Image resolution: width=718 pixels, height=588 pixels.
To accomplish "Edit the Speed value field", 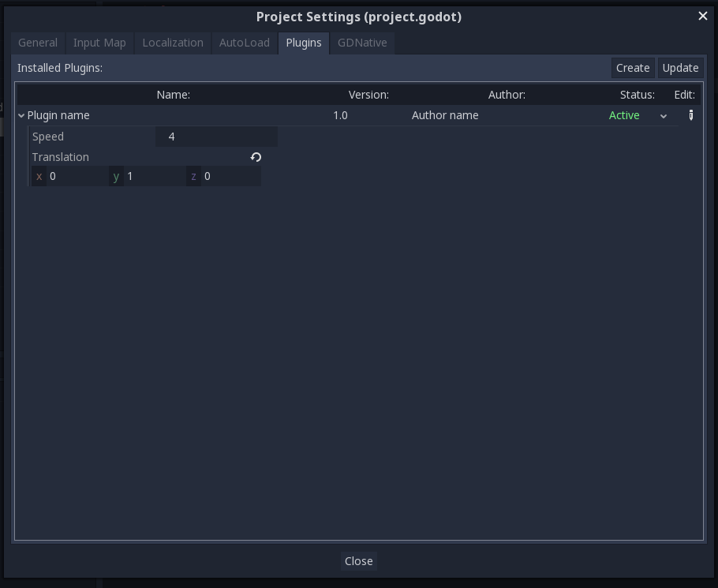I will [216, 137].
